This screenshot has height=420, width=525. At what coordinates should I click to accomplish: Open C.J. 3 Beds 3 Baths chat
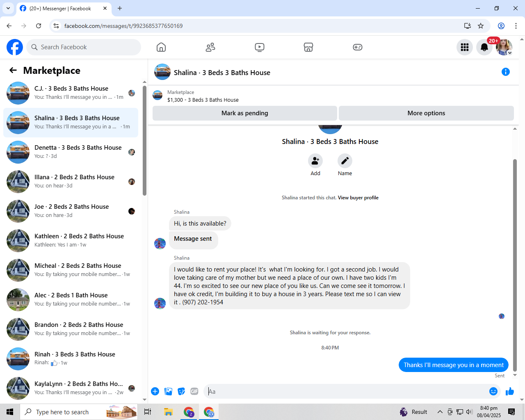coord(71,93)
